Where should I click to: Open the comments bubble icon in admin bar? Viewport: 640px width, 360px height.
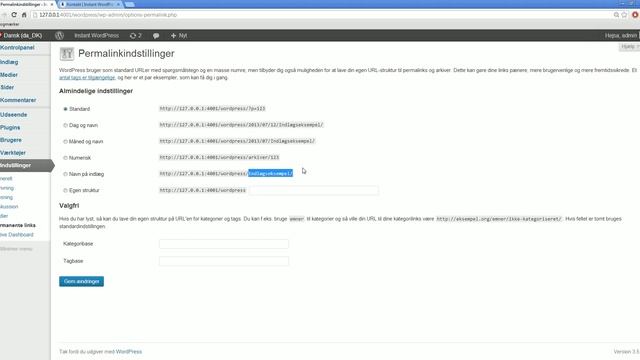[x=156, y=36]
